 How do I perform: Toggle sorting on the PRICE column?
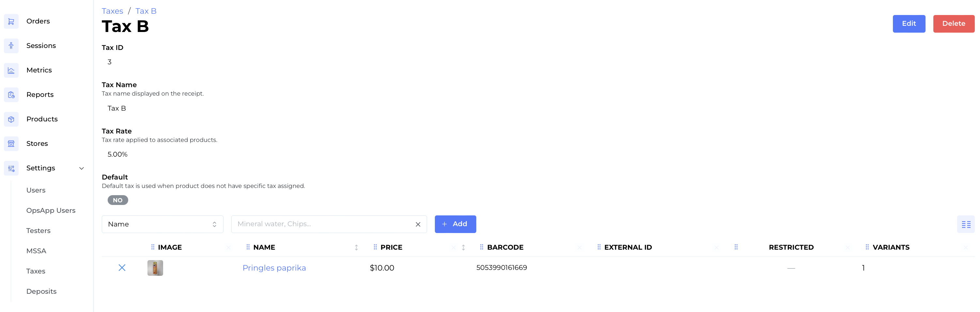tap(463, 247)
